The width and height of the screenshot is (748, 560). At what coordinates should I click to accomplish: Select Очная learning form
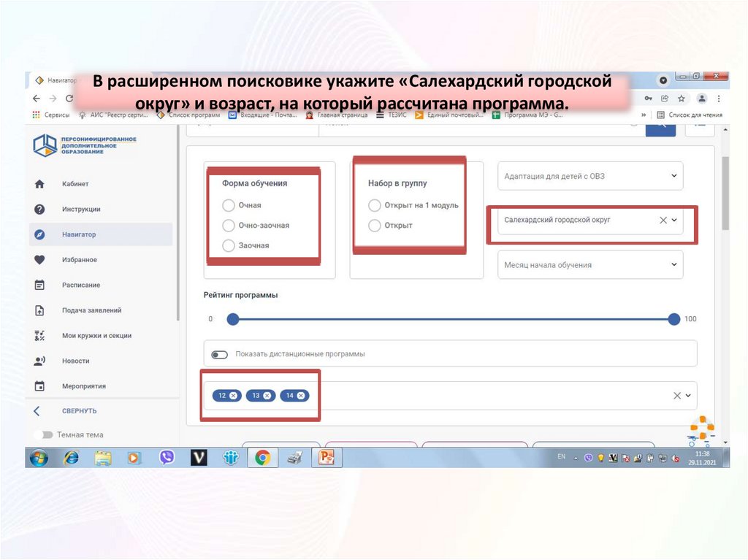pyautogui.click(x=229, y=205)
